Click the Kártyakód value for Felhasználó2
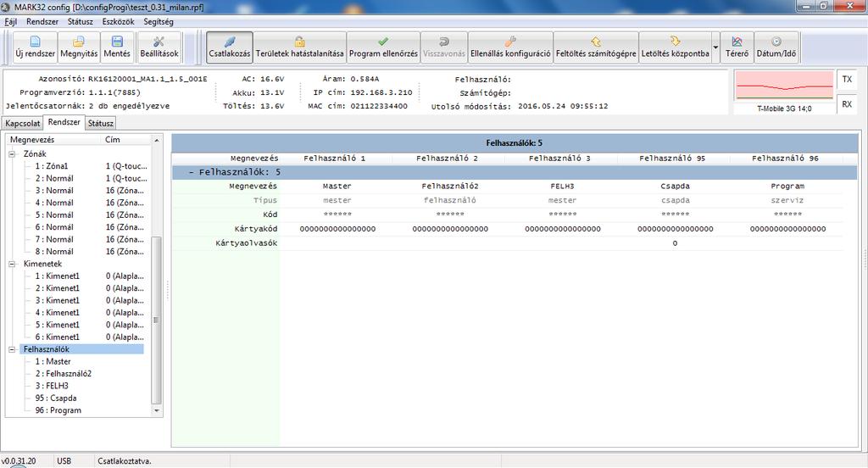Viewport: 868px width, 468px height. click(x=450, y=229)
